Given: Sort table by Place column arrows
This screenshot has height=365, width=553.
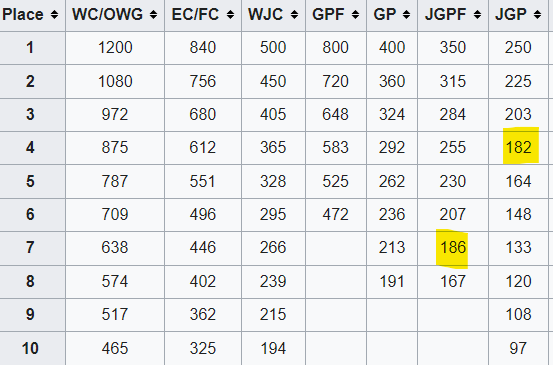Looking at the screenshot, I should tap(54, 14).
